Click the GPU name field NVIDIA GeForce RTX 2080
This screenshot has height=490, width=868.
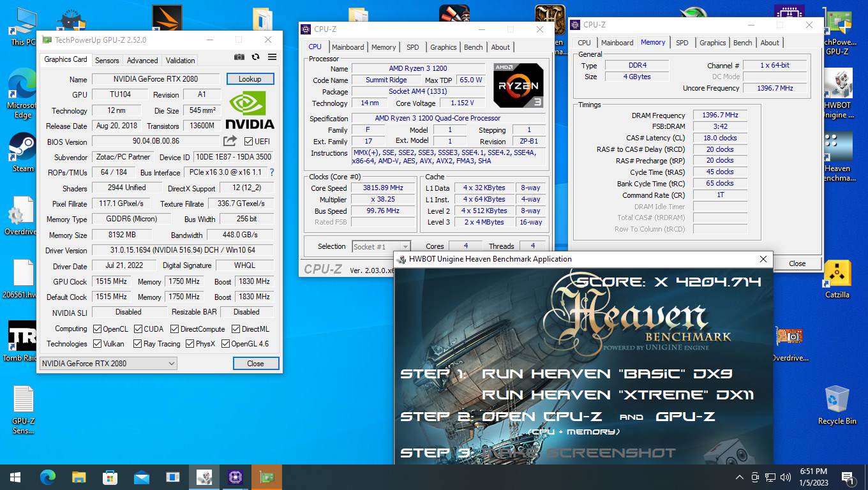pos(155,79)
